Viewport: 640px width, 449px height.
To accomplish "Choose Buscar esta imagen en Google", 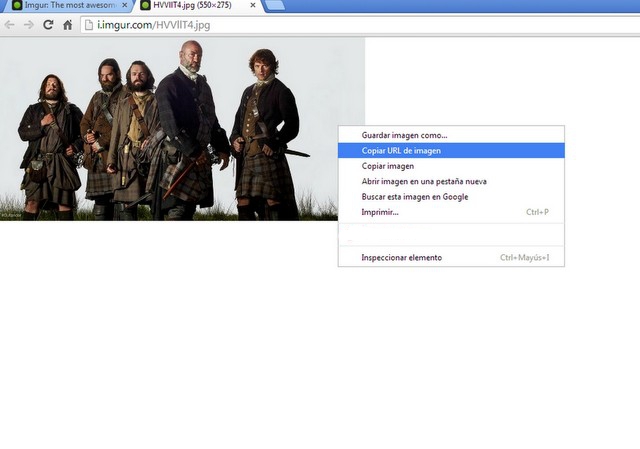I will (451, 197).
